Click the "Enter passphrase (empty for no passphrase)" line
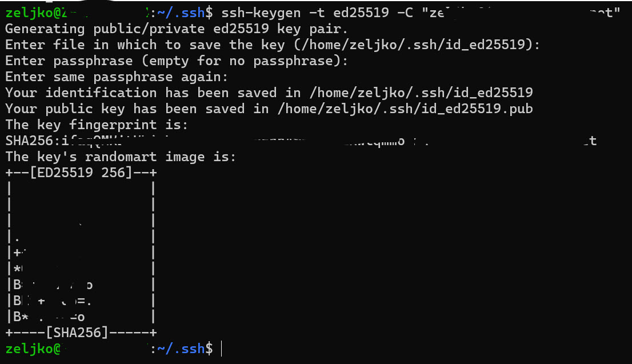This screenshot has height=364, width=632. 176,61
